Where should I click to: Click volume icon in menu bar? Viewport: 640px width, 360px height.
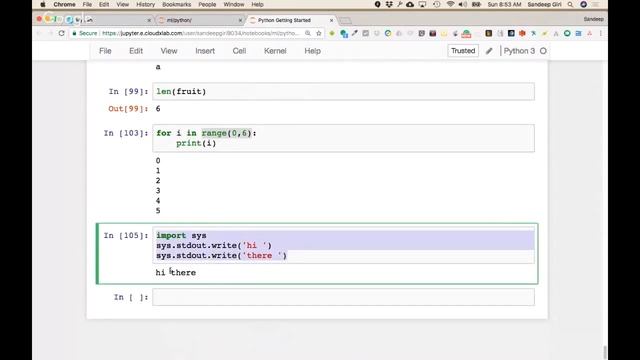click(463, 4)
